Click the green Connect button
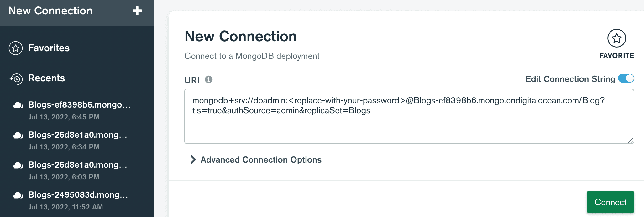The width and height of the screenshot is (644, 217). tap(610, 202)
